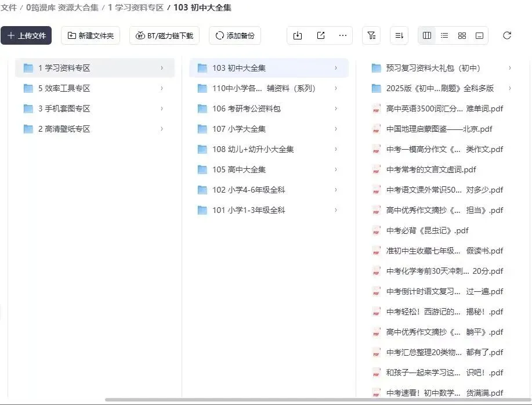The image size is (532, 405).
Task: Select file 中考倒计时语文复习...过一遍.pdf
Action: coord(443,292)
